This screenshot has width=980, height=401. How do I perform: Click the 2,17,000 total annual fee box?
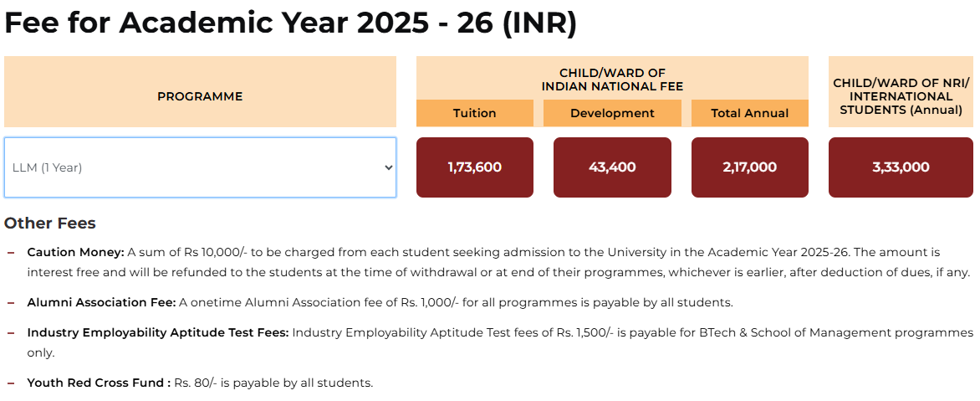[x=750, y=167]
